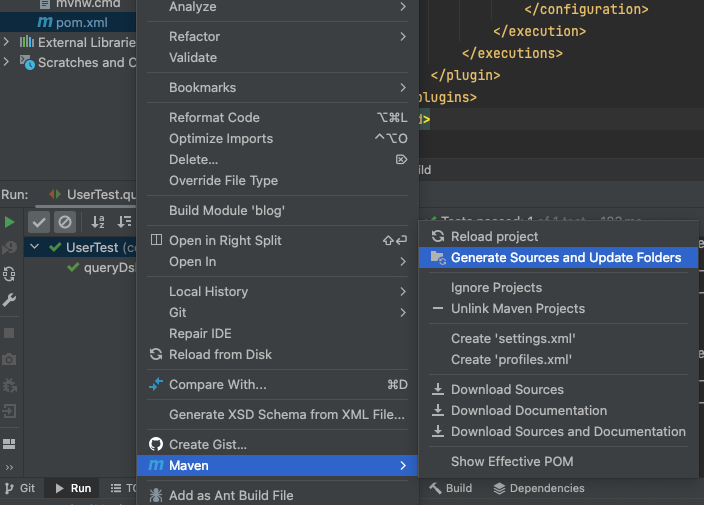
Task: Choose Reload from Disk
Action: coord(277,355)
